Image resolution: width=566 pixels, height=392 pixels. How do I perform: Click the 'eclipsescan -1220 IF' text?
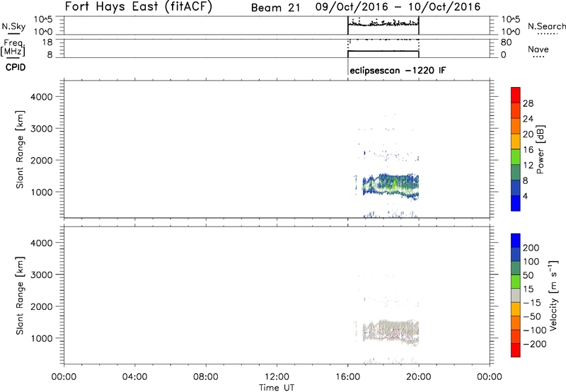point(398,70)
